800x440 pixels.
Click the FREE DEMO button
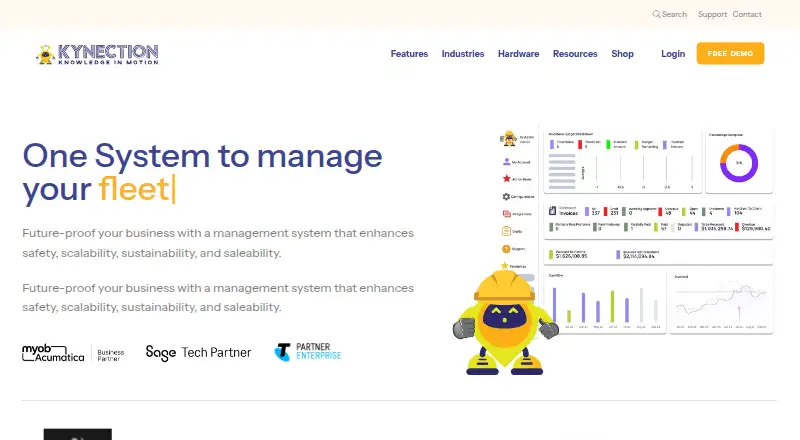coord(730,53)
